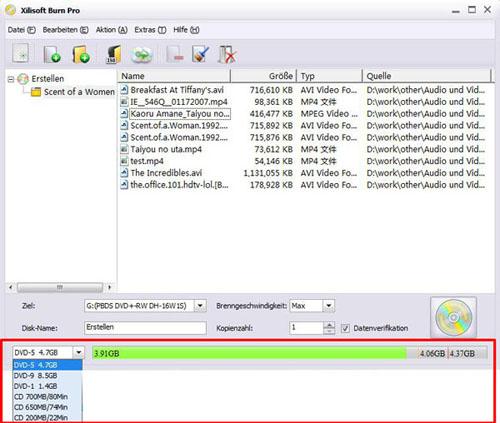Click tree panel scroll left arrow
Image resolution: width=500 pixels, height=423 pixels.
coord(11,287)
